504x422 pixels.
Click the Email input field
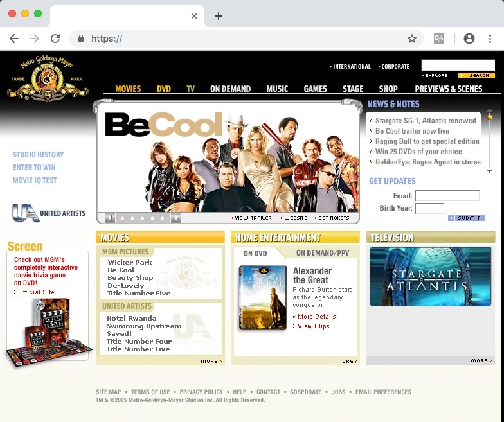click(x=447, y=195)
